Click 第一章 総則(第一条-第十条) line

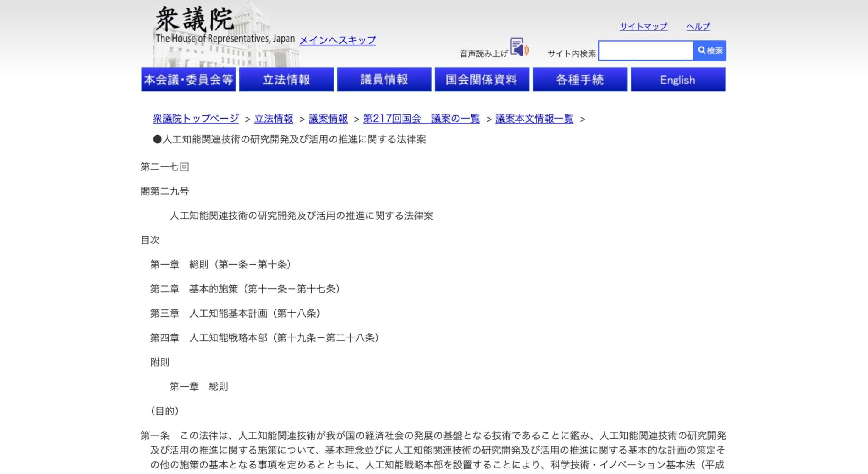(223, 265)
